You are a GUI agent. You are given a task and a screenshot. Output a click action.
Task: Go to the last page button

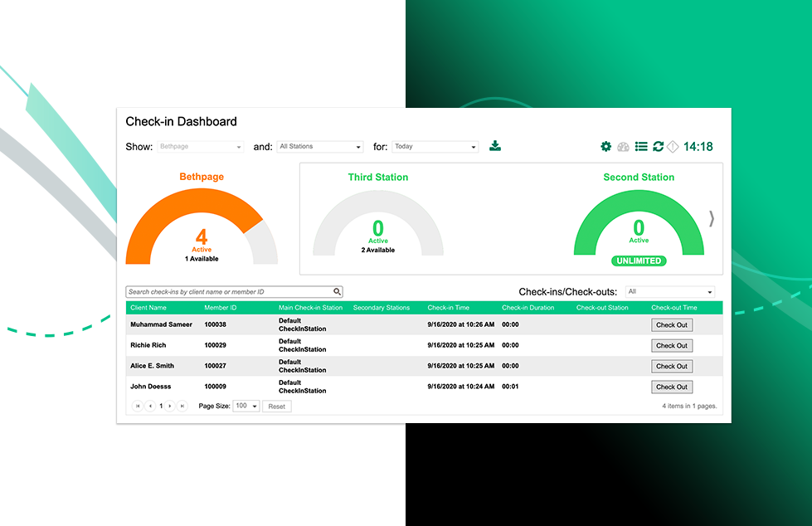(x=182, y=407)
